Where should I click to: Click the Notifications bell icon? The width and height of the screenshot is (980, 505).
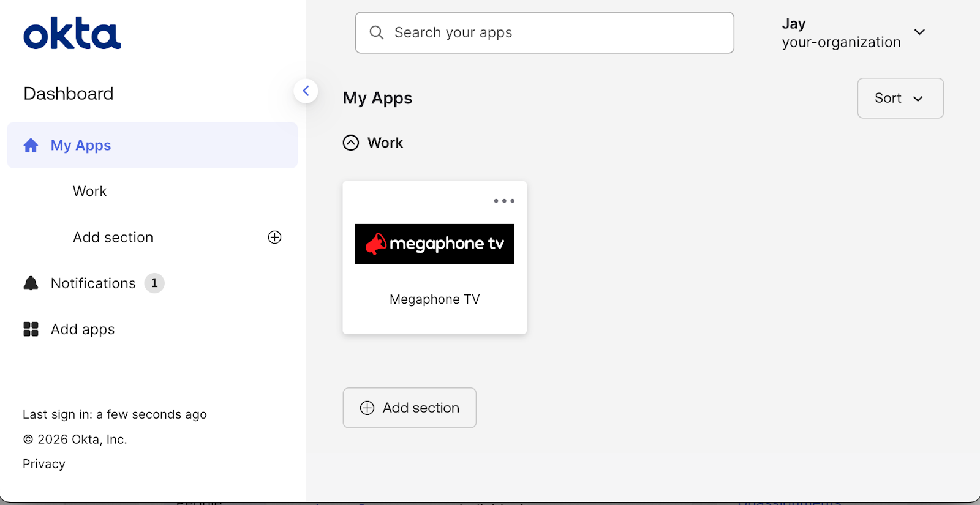31,283
